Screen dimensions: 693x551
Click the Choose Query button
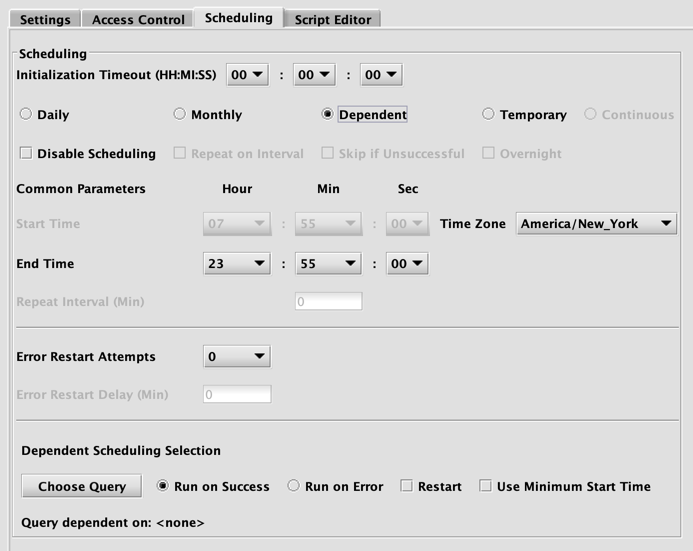coord(82,486)
